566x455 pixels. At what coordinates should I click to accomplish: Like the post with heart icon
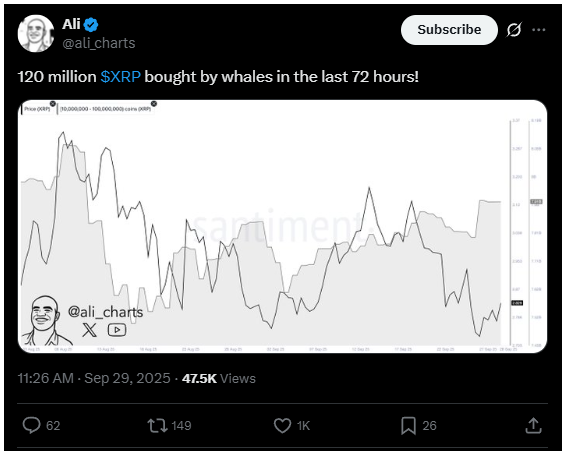coord(282,425)
